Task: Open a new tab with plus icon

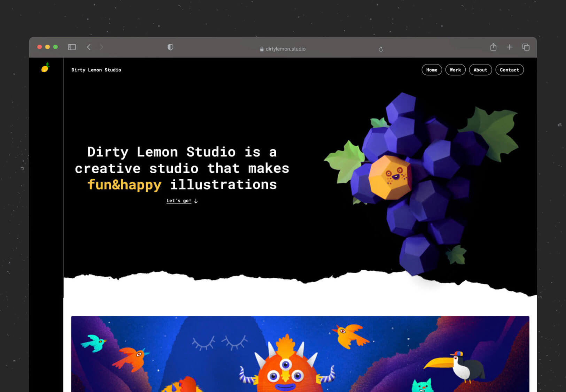Action: 510,47
